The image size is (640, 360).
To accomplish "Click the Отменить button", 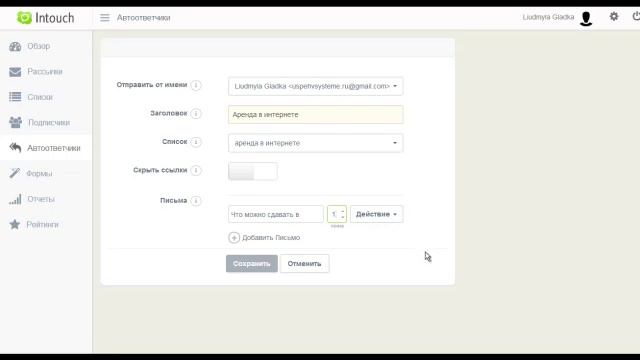I will [304, 264].
